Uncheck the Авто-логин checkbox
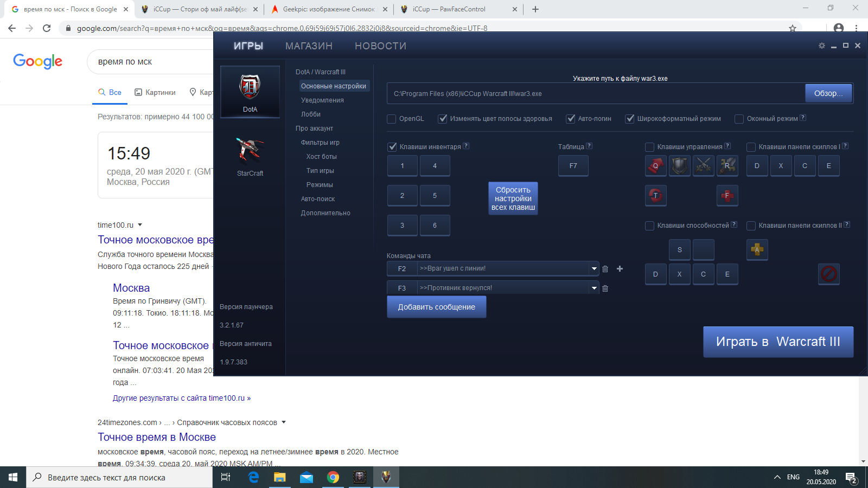The image size is (868, 488). 570,119
